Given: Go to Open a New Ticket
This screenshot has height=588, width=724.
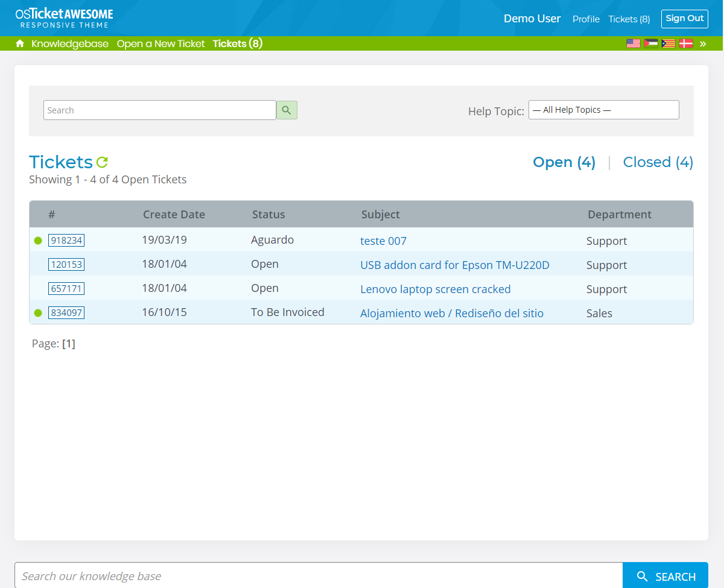Looking at the screenshot, I should click(x=160, y=43).
